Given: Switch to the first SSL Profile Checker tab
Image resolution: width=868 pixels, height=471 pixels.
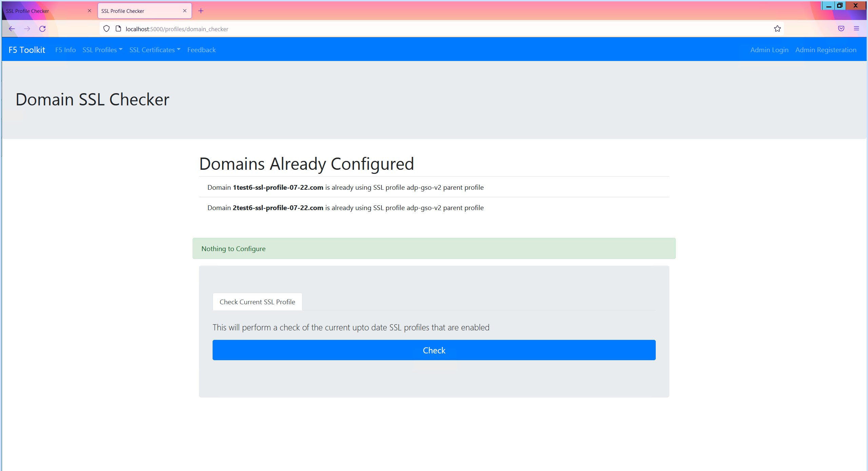Looking at the screenshot, I should point(44,11).
